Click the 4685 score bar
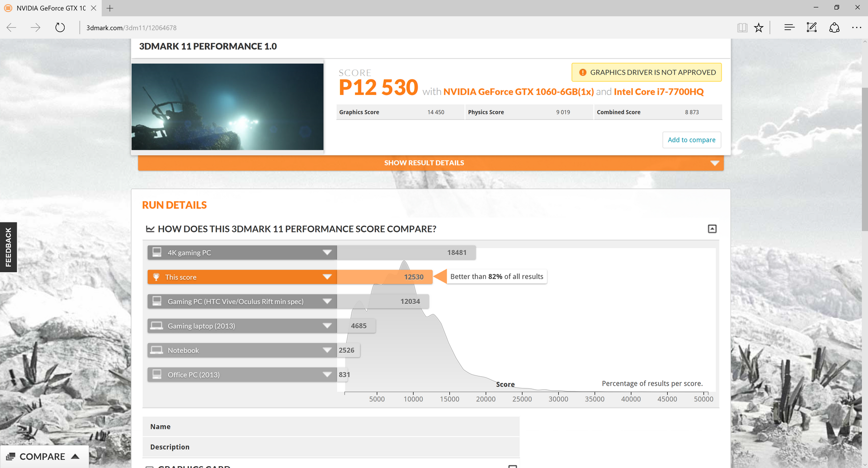This screenshot has width=868, height=468. 356,326
